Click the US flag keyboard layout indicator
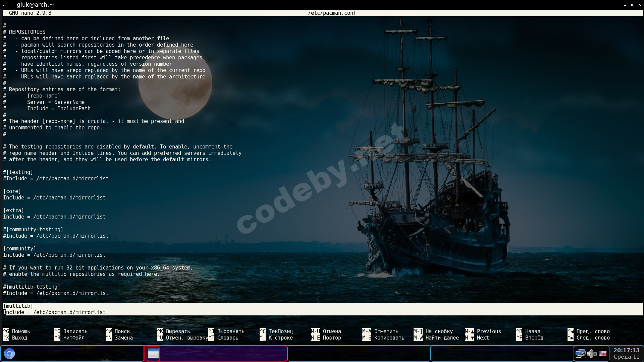 click(603, 354)
